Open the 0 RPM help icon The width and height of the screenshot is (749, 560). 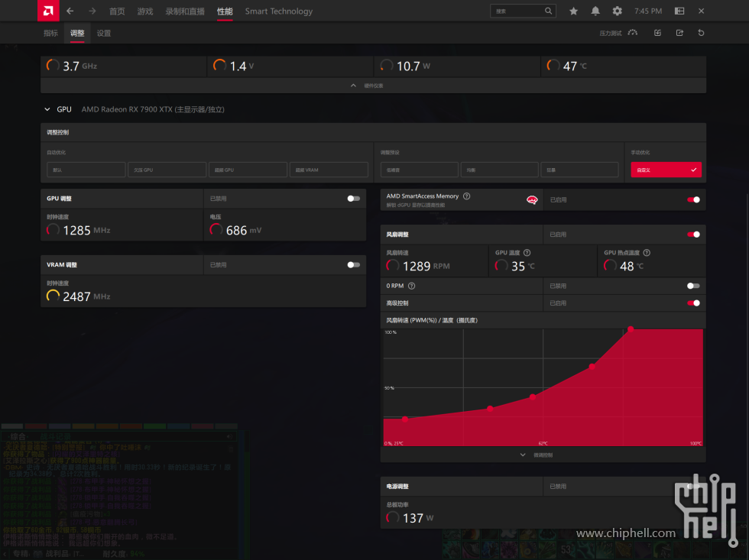point(412,286)
